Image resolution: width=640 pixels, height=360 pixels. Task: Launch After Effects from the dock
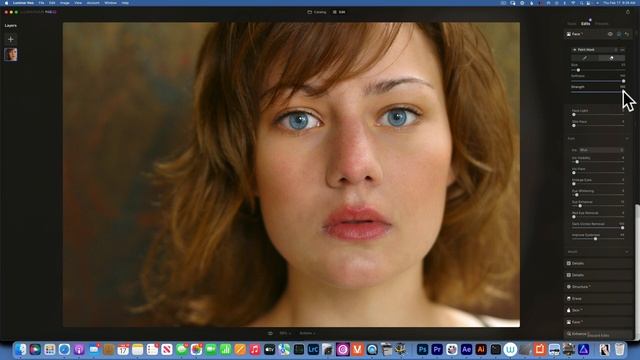click(466, 349)
